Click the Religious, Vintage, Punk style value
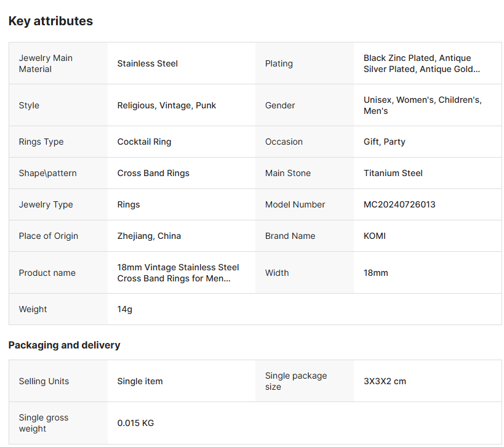This screenshot has height=447, width=504. (x=166, y=105)
